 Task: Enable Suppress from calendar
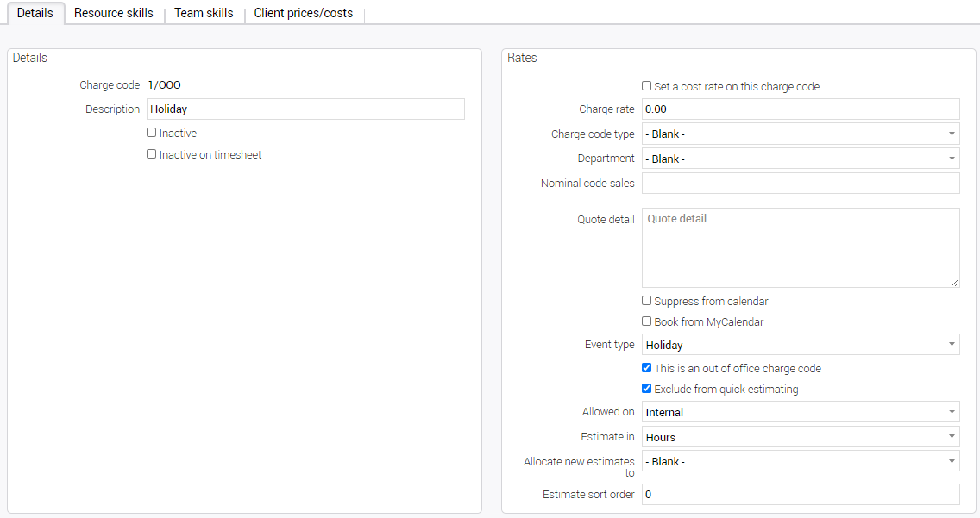[x=647, y=301]
